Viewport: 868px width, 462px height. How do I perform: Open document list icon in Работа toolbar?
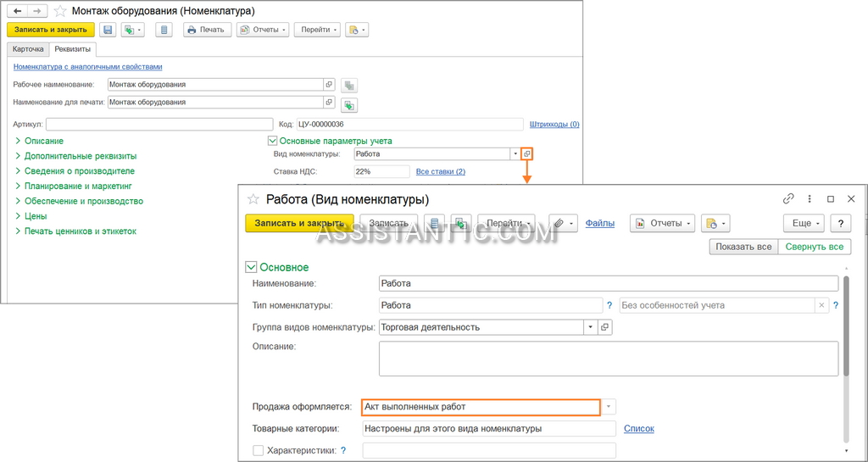click(435, 223)
